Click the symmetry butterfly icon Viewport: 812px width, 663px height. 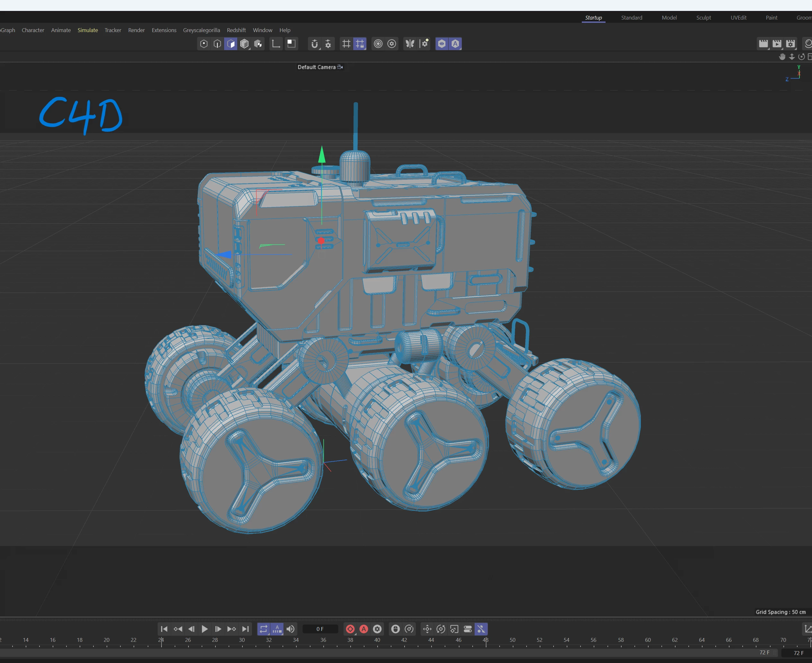[x=410, y=44]
